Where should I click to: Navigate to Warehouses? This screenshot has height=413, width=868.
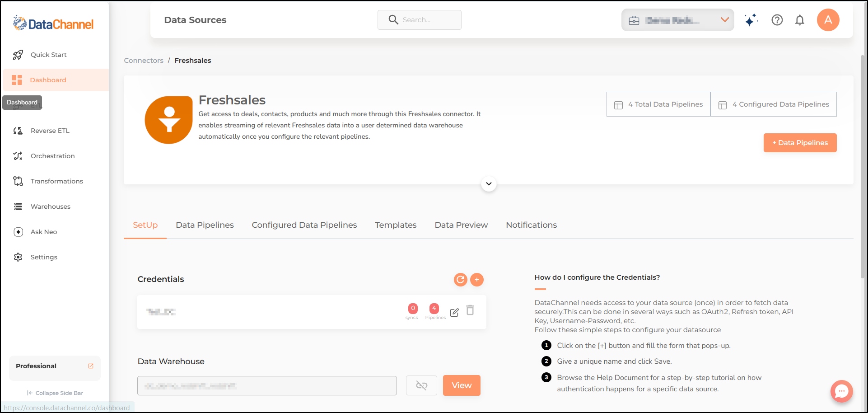(51, 206)
